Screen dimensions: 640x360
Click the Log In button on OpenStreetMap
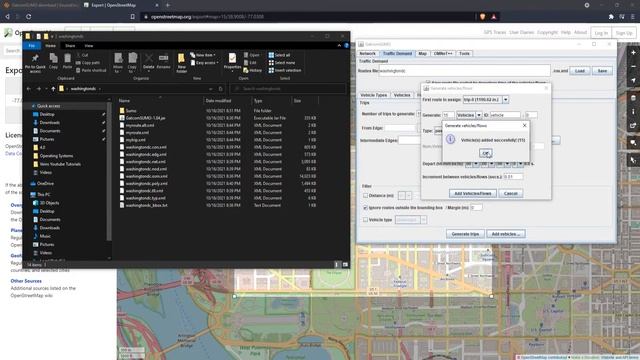[x=601, y=33]
